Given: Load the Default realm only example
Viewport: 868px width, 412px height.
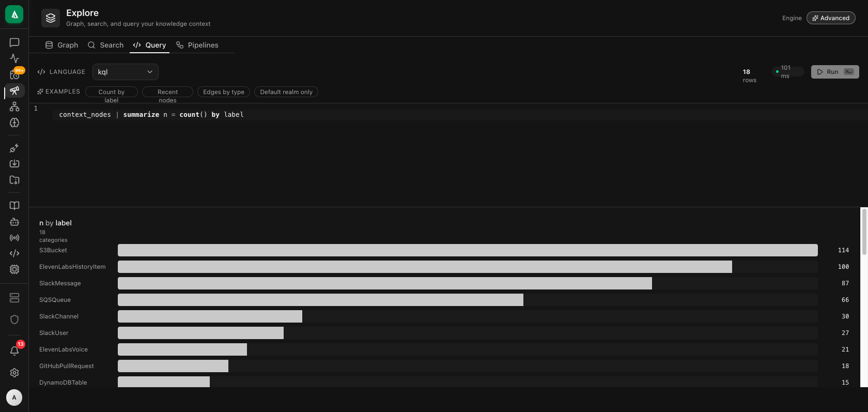Looking at the screenshot, I should tap(286, 92).
